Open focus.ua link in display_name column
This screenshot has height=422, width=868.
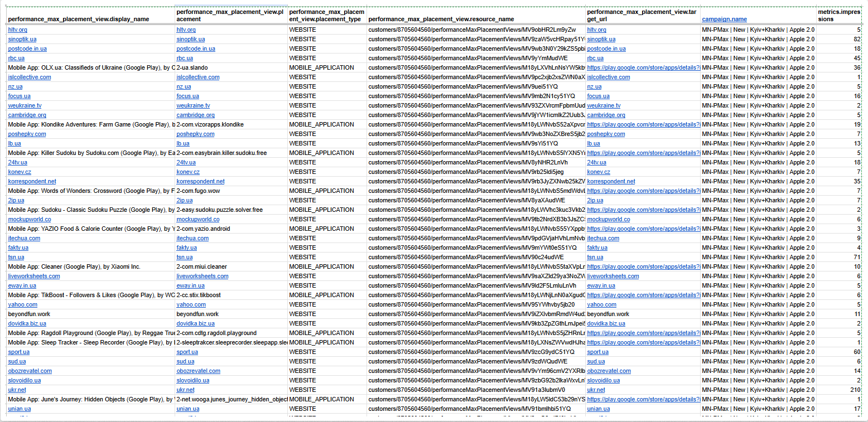click(19, 96)
